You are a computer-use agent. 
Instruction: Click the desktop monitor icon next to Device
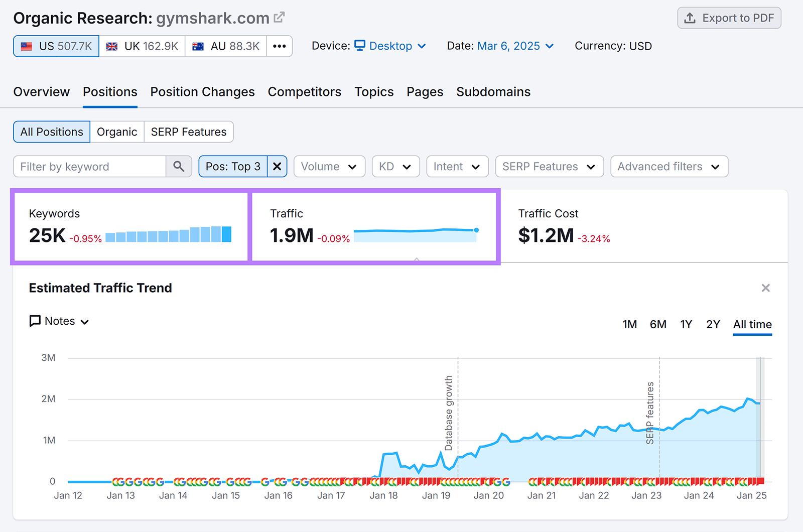[359, 46]
